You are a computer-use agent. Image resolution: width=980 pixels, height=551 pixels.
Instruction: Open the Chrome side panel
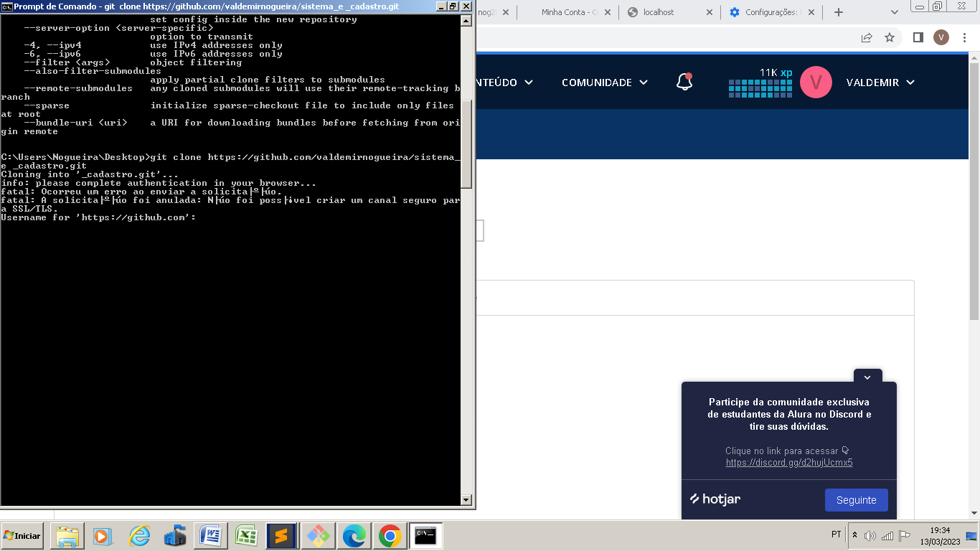pyautogui.click(x=918, y=37)
